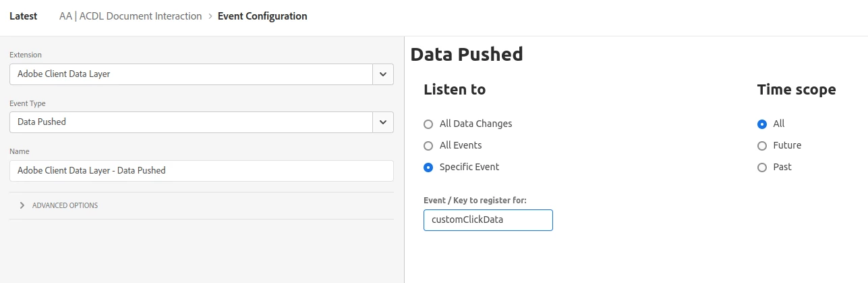Open the Adobe Client Data Layer extension combo box

(191, 74)
